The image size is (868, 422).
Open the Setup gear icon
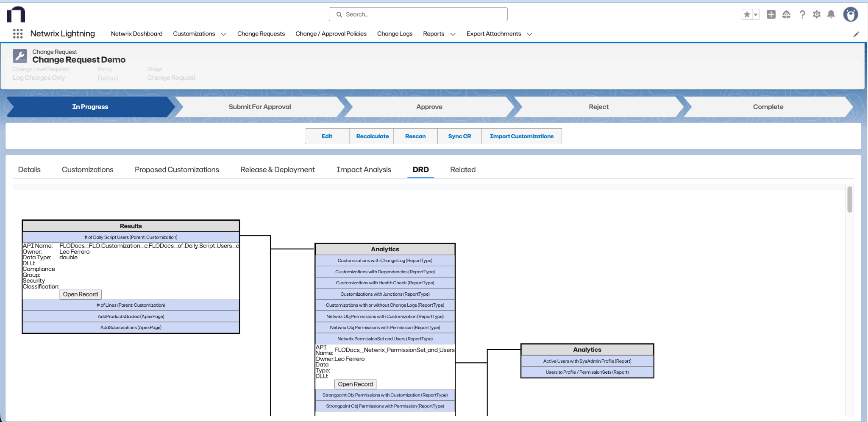pyautogui.click(x=817, y=14)
